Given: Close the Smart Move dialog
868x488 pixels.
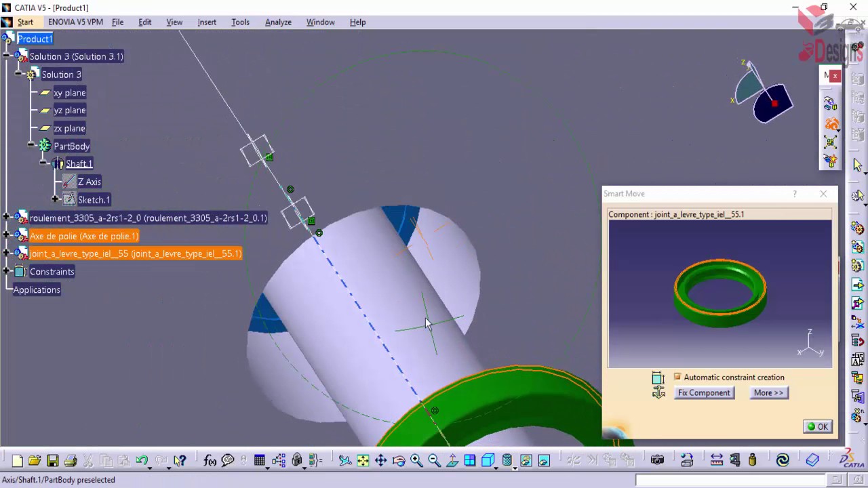Looking at the screenshot, I should (x=823, y=194).
